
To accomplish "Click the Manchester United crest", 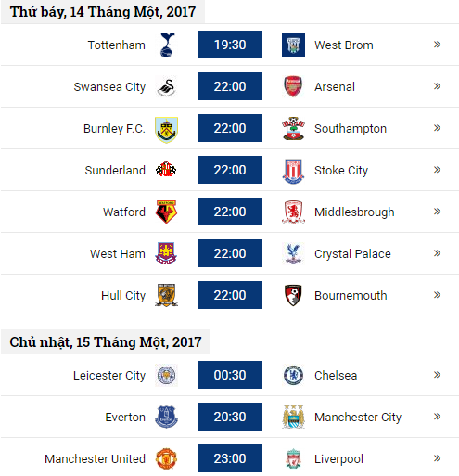I will (166, 458).
